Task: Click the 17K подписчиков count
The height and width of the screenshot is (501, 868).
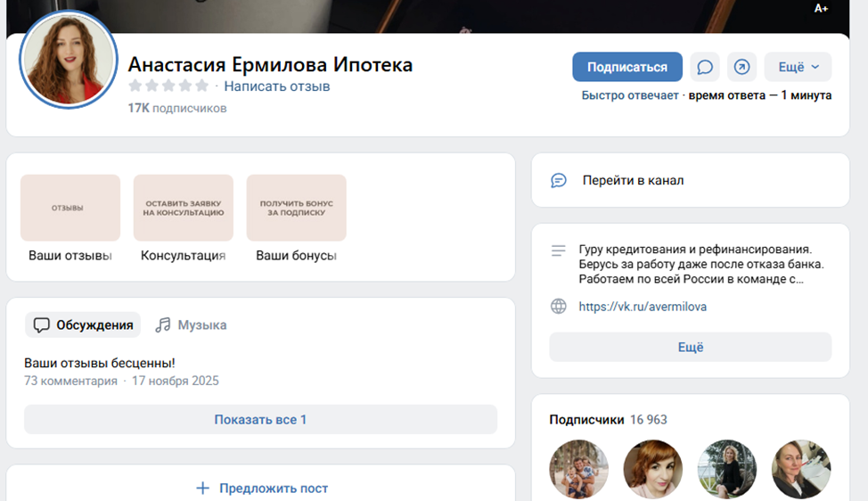Action: [x=177, y=108]
